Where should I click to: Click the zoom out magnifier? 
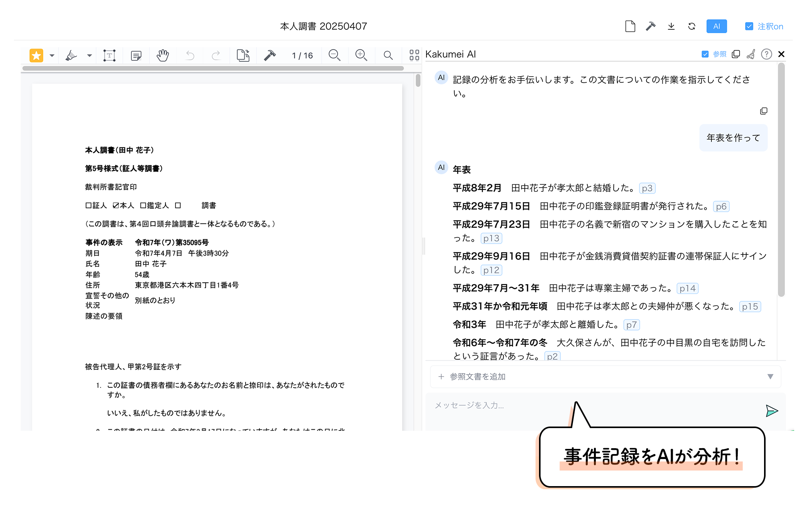click(x=334, y=55)
